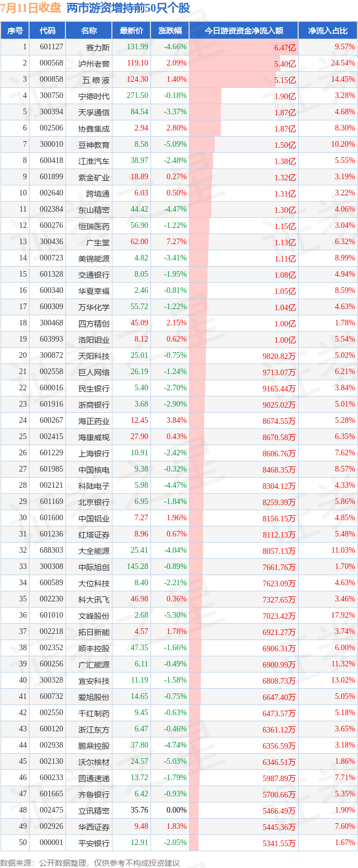Image resolution: width=358 pixels, height=868 pixels.
Task: Click 大全能源 inflow ratio 11.03%
Action: tap(343, 550)
